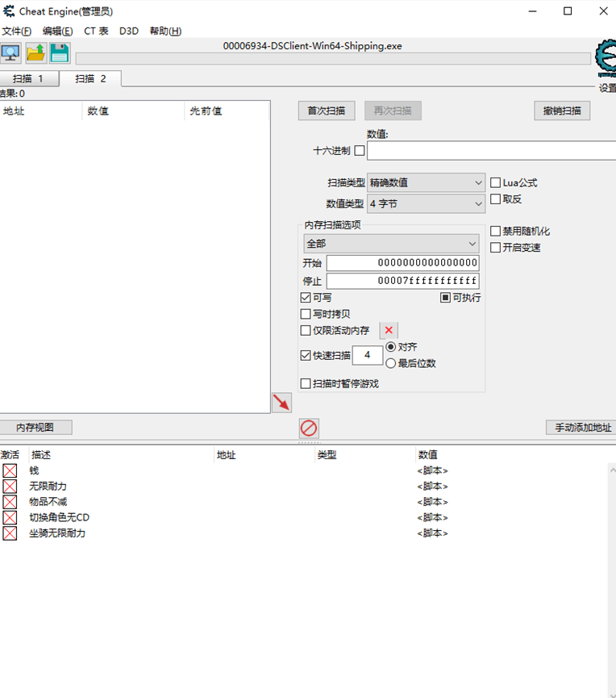Open the 文件(F) menu
Screen dimensions: 616x698
pyautogui.click(x=16, y=31)
